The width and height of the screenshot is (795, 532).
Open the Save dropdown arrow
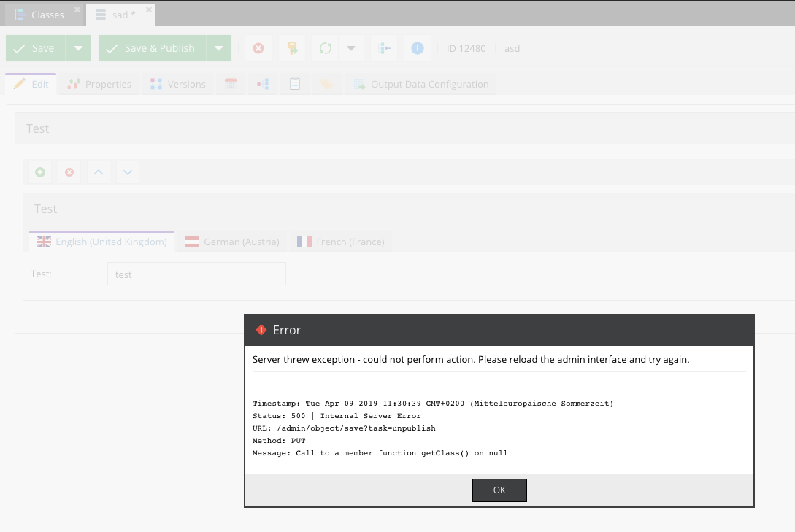tap(78, 48)
